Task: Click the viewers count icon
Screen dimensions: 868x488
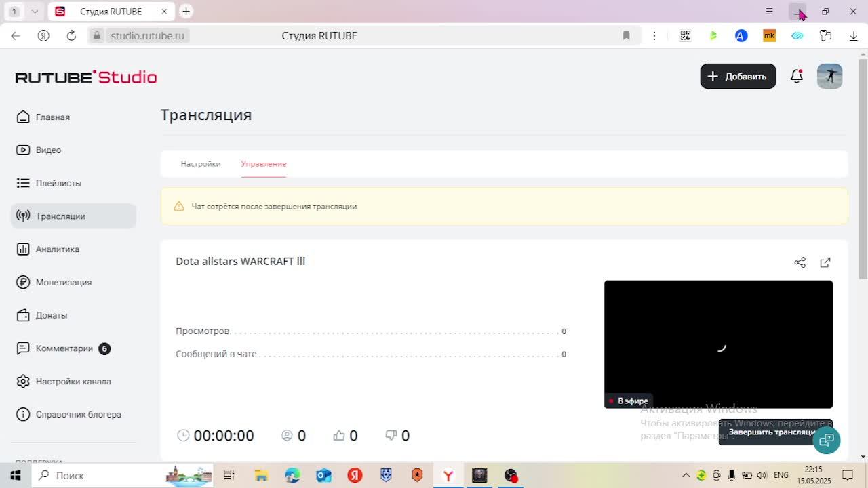Action: (287, 435)
